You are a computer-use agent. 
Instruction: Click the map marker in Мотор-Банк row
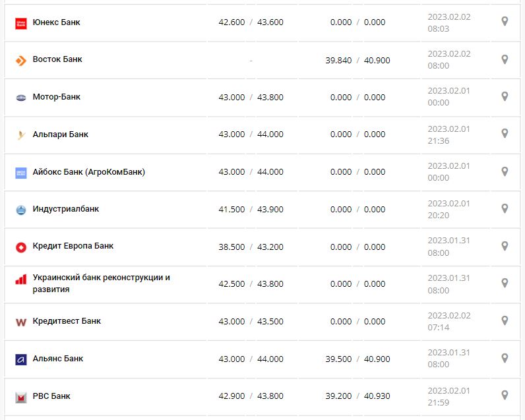(x=505, y=97)
